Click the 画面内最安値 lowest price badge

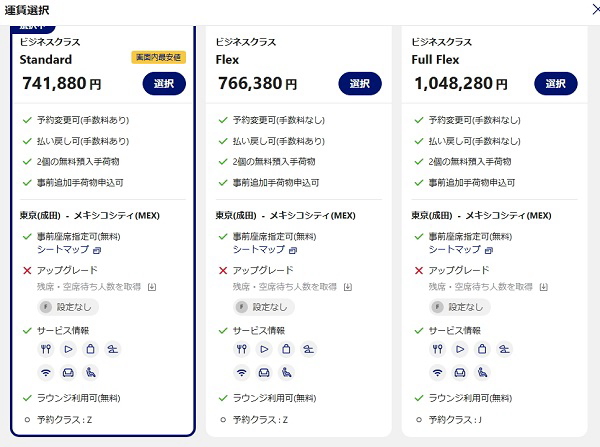(x=158, y=58)
